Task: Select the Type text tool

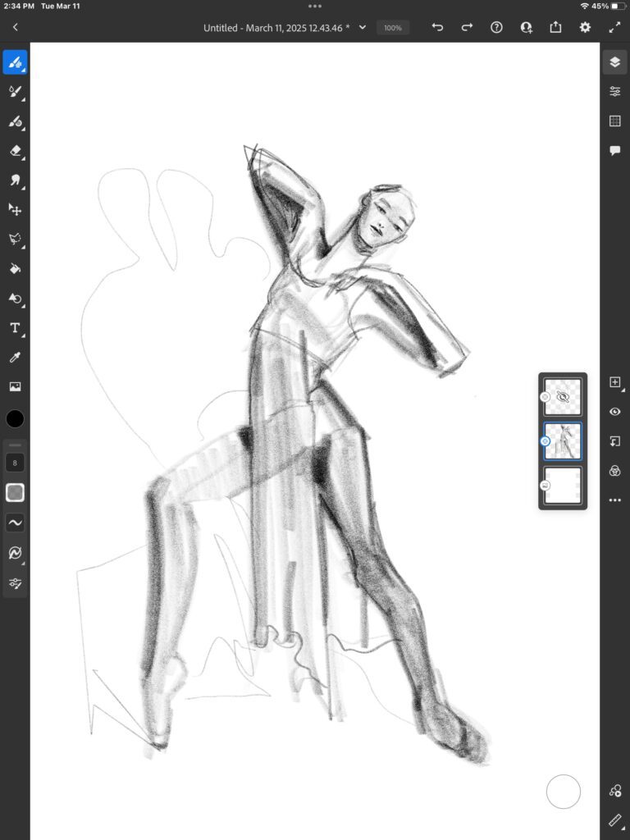Action: point(15,328)
